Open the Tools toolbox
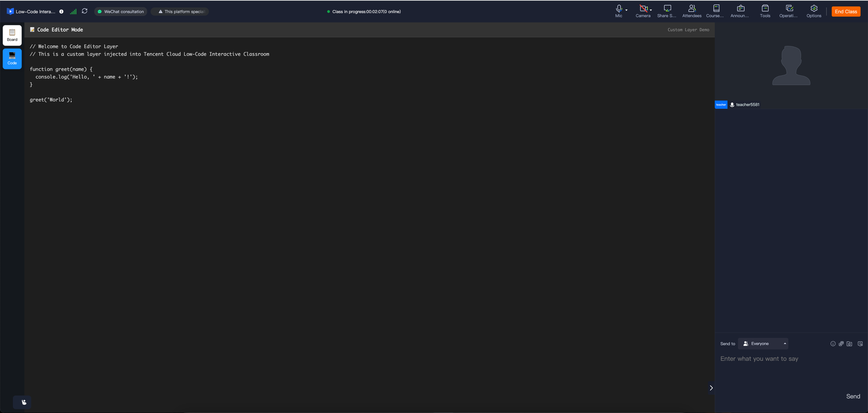Screen dimensions: 868x413 point(765,11)
